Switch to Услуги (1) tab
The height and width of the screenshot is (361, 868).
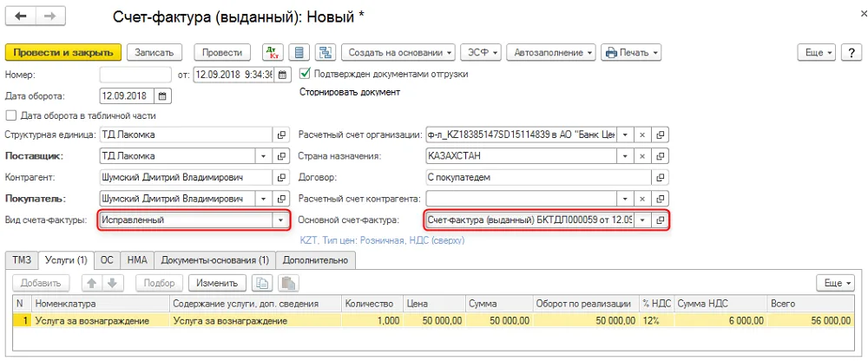coord(67,259)
